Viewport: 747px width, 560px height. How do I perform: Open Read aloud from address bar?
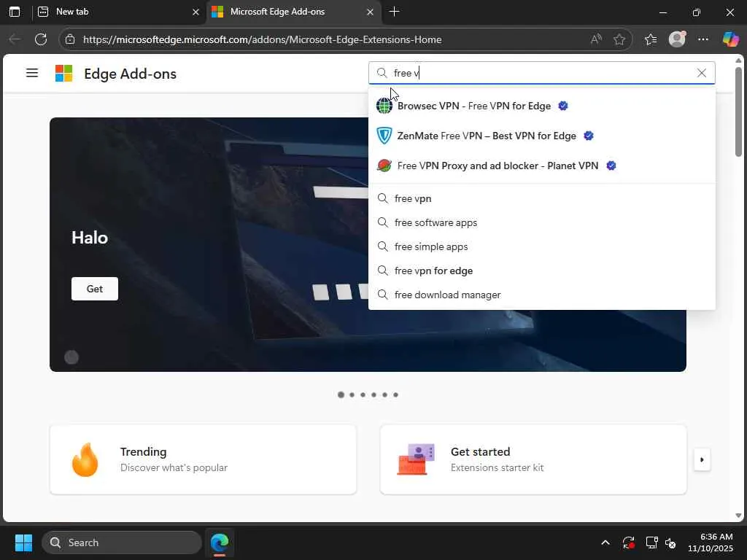pyautogui.click(x=595, y=39)
